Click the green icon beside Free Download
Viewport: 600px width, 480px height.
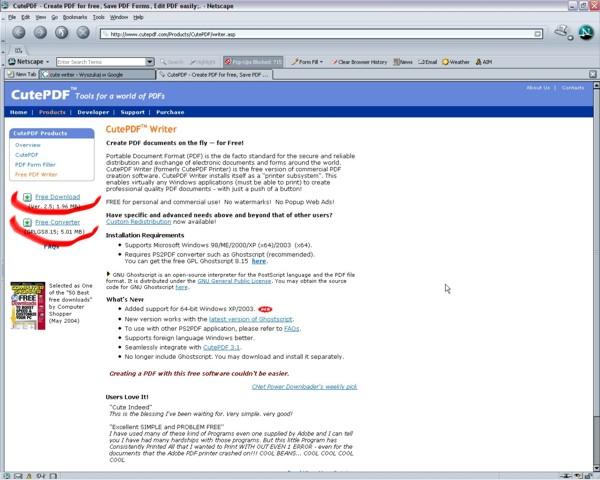27,197
